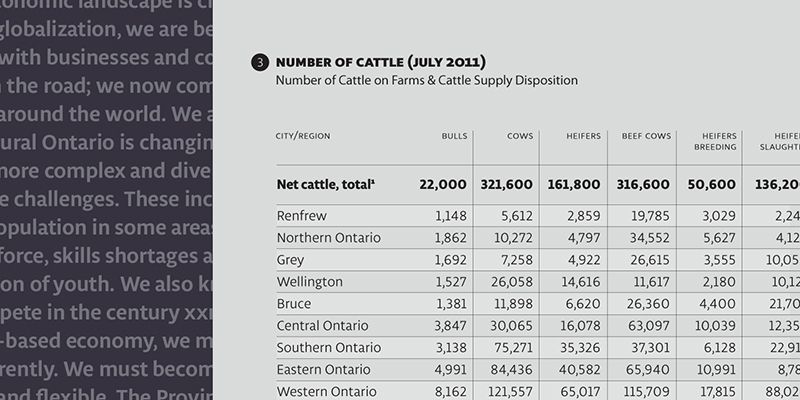Screen dimensions: 800x400
Task: Click the Beef Cows column header
Action: 646,136
